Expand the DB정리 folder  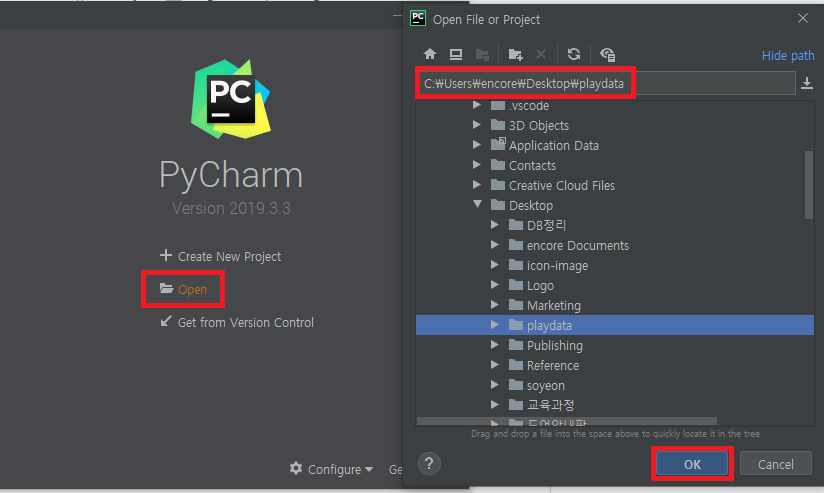(x=495, y=224)
